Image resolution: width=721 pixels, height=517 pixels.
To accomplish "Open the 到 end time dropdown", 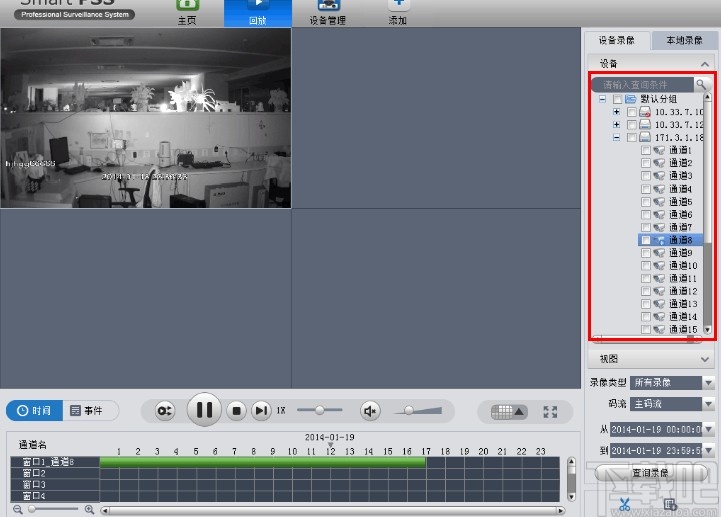I will click(x=708, y=450).
